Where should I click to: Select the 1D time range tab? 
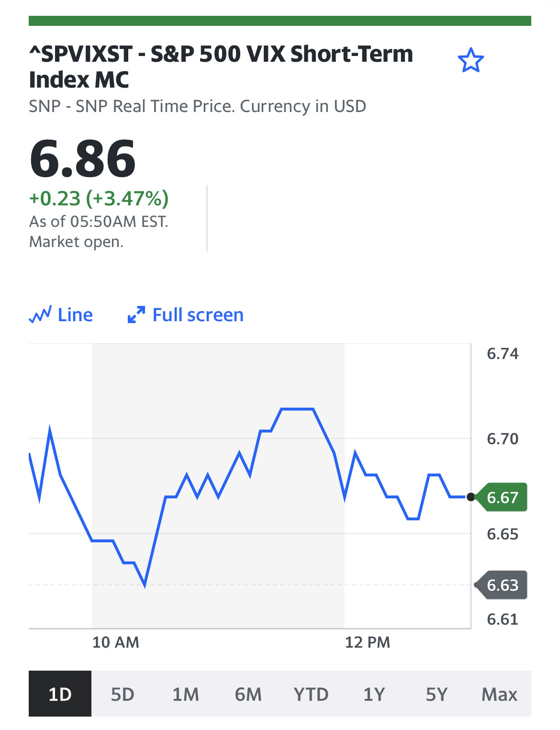click(x=60, y=694)
